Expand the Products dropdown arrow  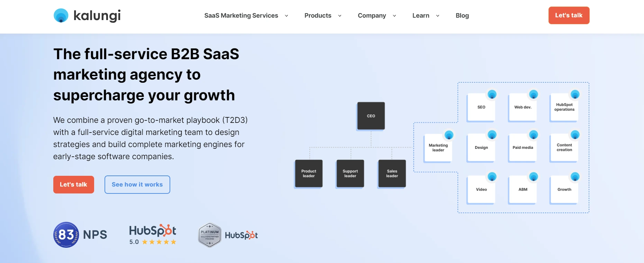click(340, 16)
